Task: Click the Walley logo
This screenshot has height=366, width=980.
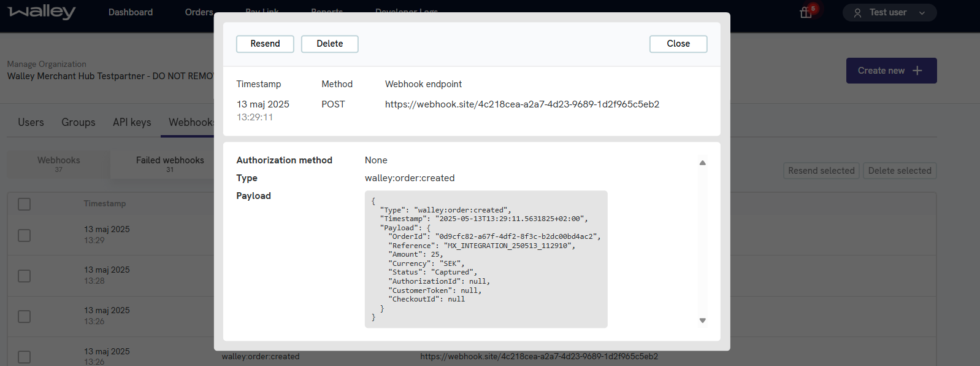Action: point(42,12)
